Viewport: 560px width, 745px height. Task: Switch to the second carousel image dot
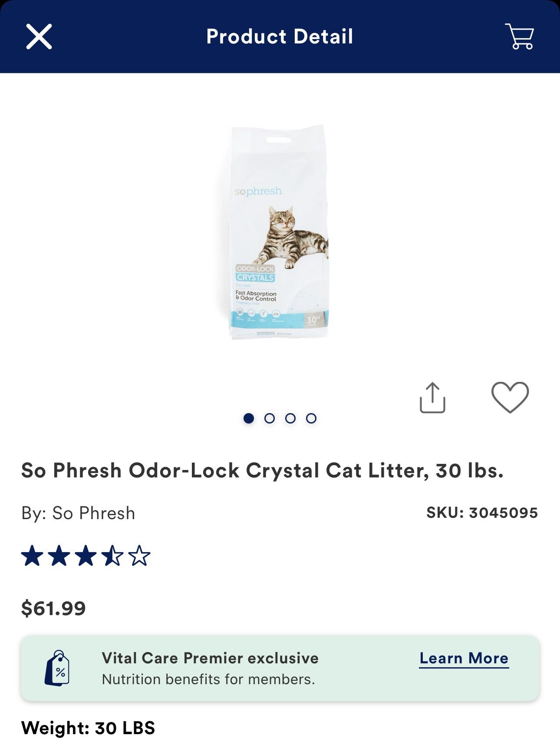pos(270,418)
